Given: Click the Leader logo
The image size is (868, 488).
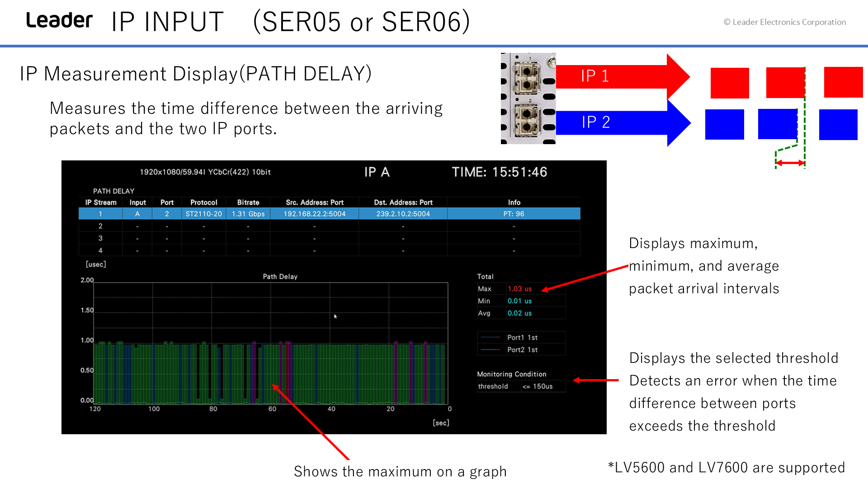Looking at the screenshot, I should pos(59,21).
